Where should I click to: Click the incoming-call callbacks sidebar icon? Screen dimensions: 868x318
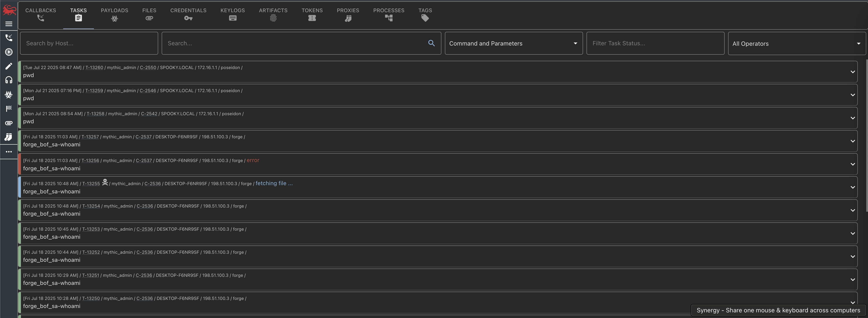pyautogui.click(x=9, y=38)
